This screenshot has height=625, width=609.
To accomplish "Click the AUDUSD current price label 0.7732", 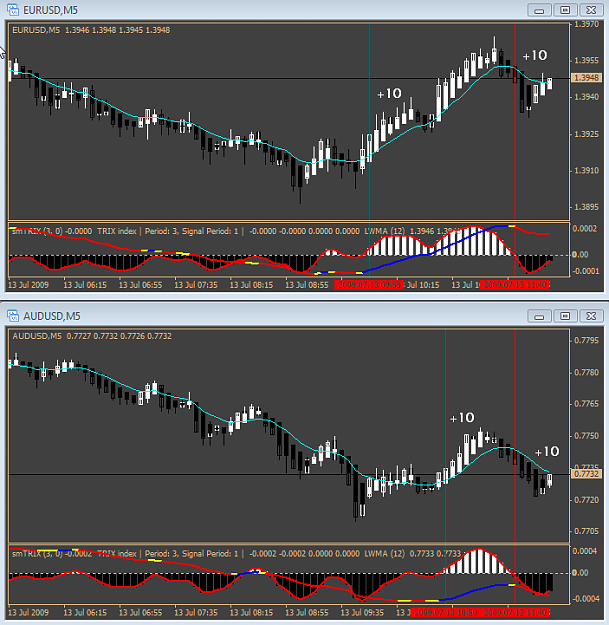I will (586, 474).
